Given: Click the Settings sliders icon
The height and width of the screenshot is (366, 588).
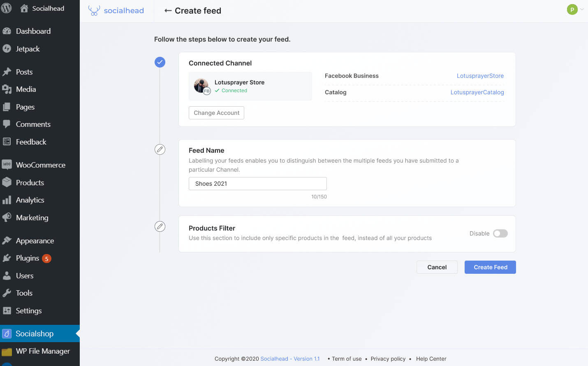Looking at the screenshot, I should 7,311.
